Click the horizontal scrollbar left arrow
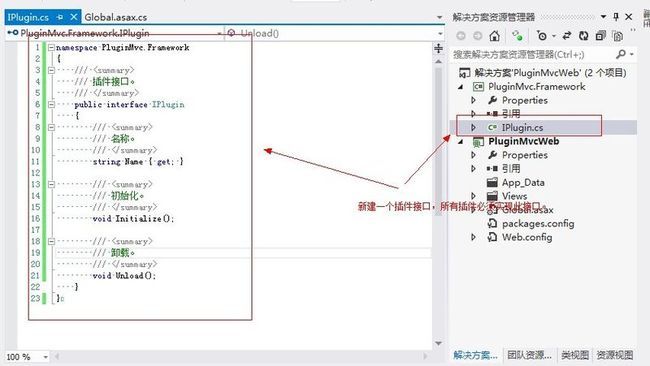 (56, 356)
